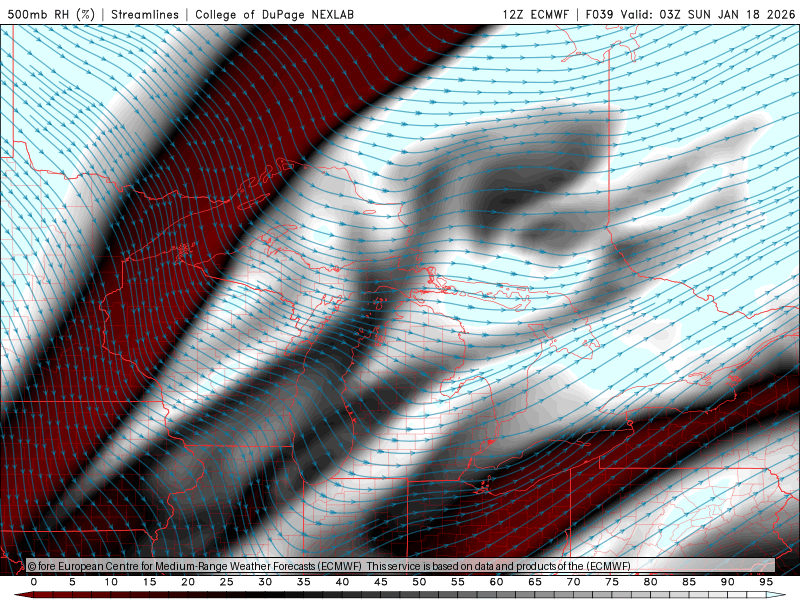Pick the '45' tick label on the legend
Screen dimensions: 800x600
coord(381,582)
